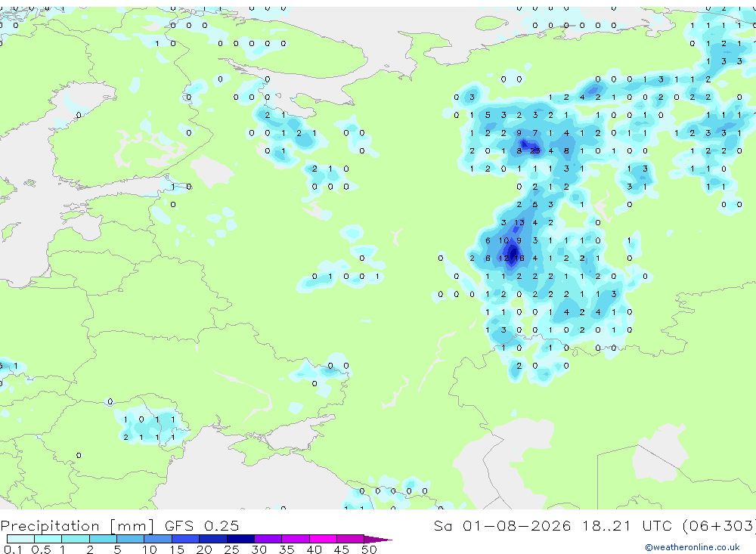Select the 5 to 10 mm legend swatch

coord(130,539)
